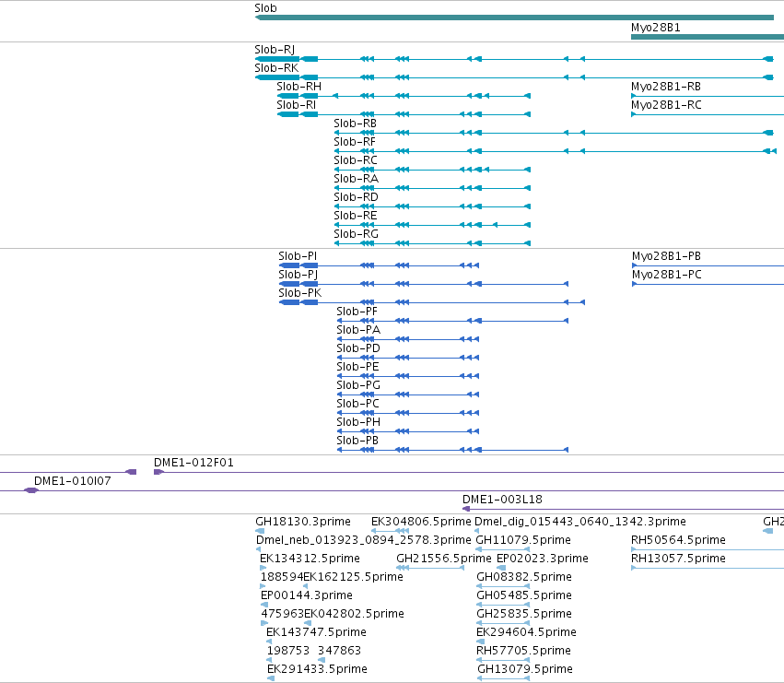Select protein Slob-PD
This screenshot has height=683, width=784.
point(358,348)
